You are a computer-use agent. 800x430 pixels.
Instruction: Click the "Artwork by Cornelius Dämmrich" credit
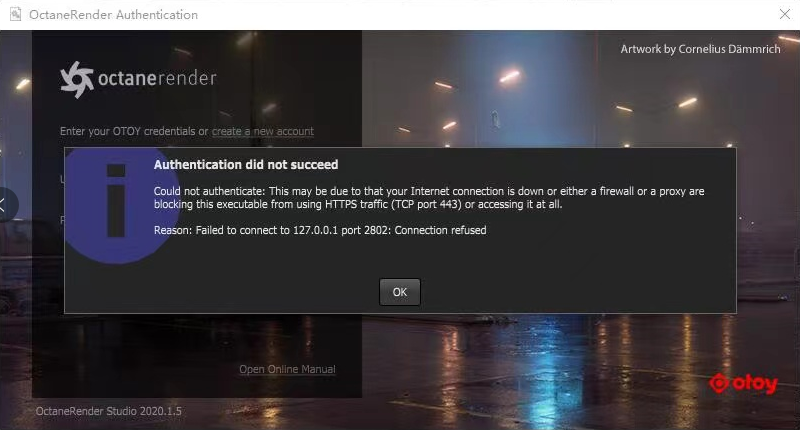tap(700, 49)
